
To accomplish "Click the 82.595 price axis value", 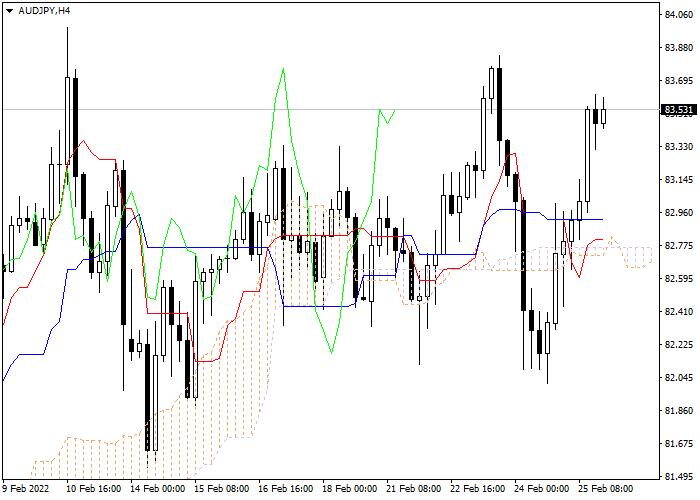I will pyautogui.click(x=679, y=279).
